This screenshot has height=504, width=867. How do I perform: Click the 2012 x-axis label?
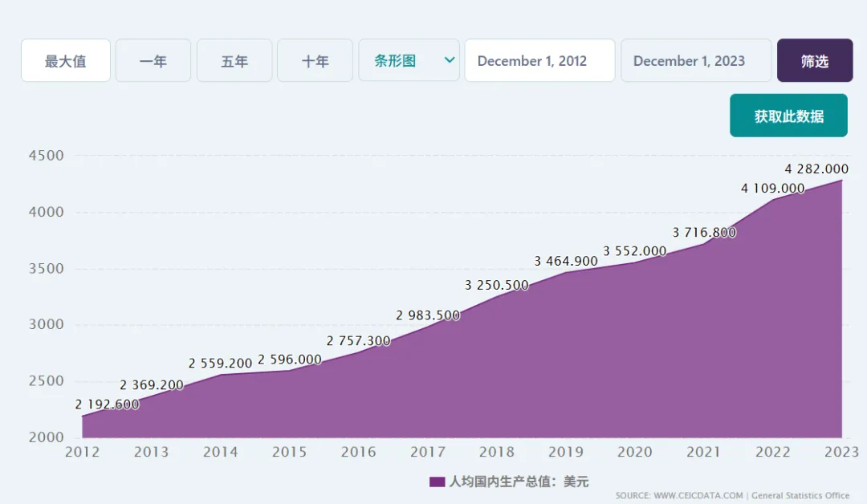(x=83, y=452)
